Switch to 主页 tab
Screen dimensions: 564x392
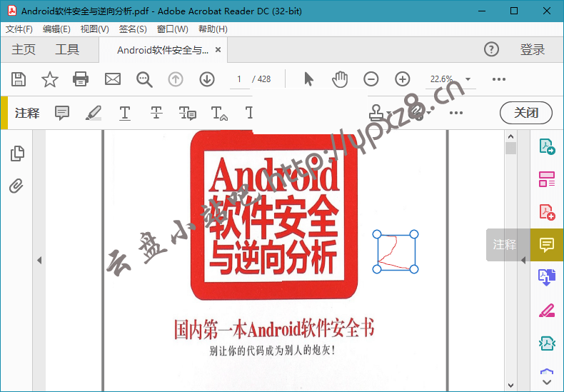(x=24, y=49)
